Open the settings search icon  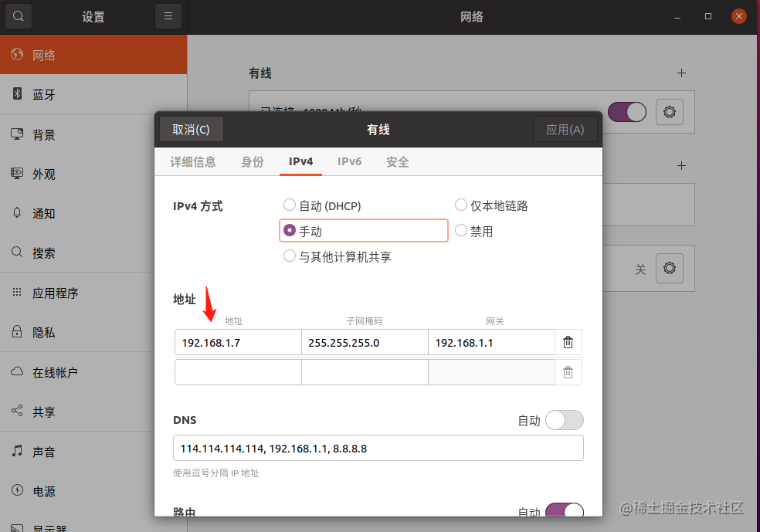point(17,16)
